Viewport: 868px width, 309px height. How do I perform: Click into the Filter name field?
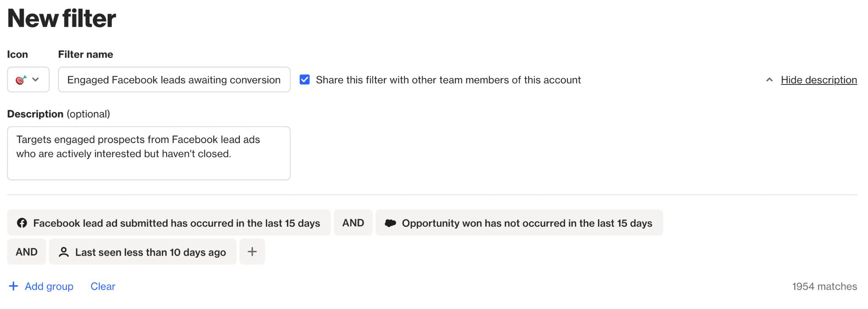174,80
